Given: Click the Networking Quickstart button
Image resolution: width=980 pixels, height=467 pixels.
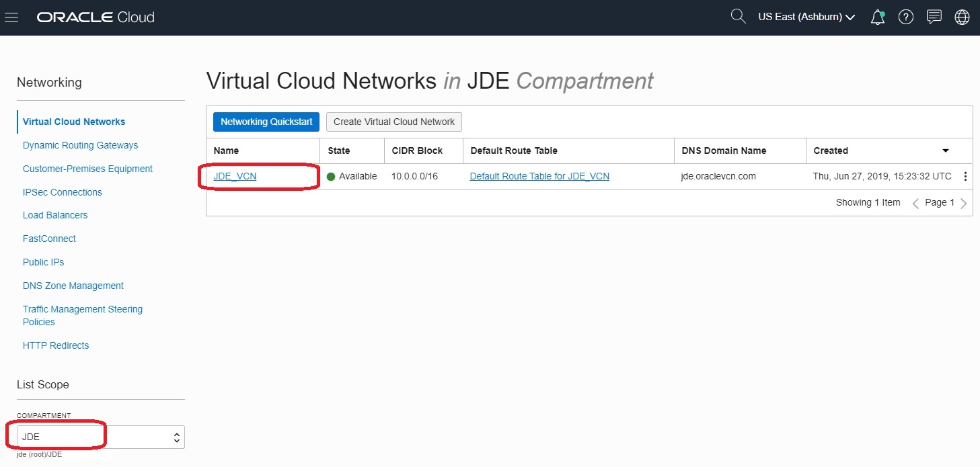Looking at the screenshot, I should pos(266,122).
